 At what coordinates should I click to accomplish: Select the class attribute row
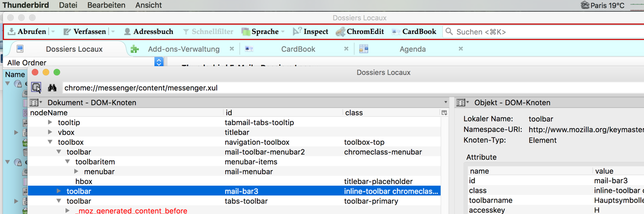click(x=556, y=191)
